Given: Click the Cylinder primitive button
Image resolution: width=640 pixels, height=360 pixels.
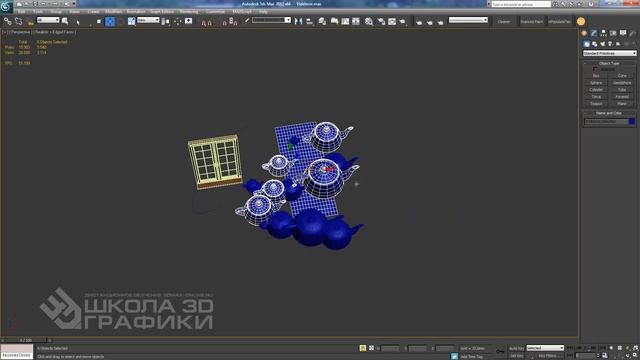Looking at the screenshot, I should tap(596, 90).
